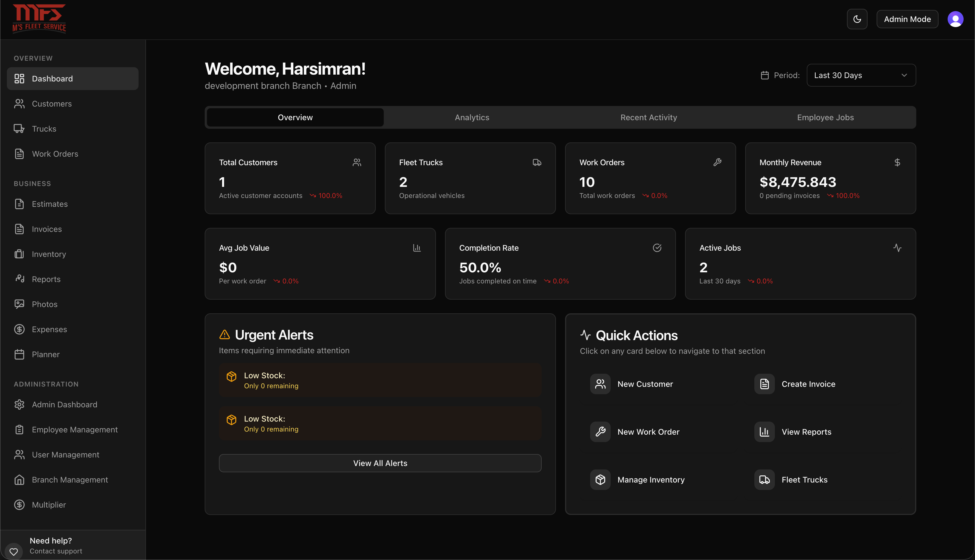
Task: Switch to the Analytics tab
Action: 472,117
